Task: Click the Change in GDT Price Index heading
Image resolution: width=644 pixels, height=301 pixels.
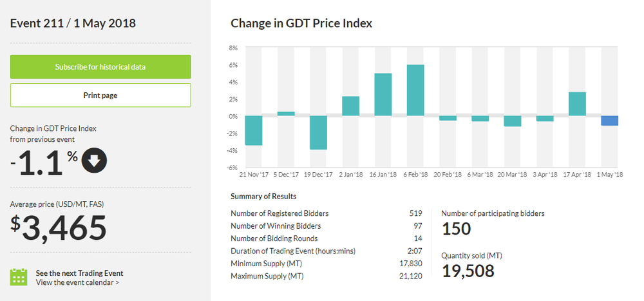Action: [x=301, y=23]
